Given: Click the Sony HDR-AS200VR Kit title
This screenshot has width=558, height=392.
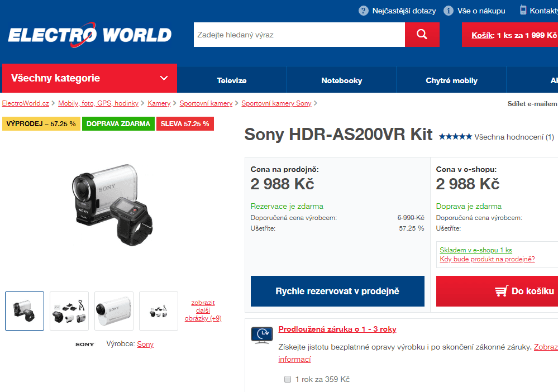Looking at the screenshot, I should [x=338, y=135].
